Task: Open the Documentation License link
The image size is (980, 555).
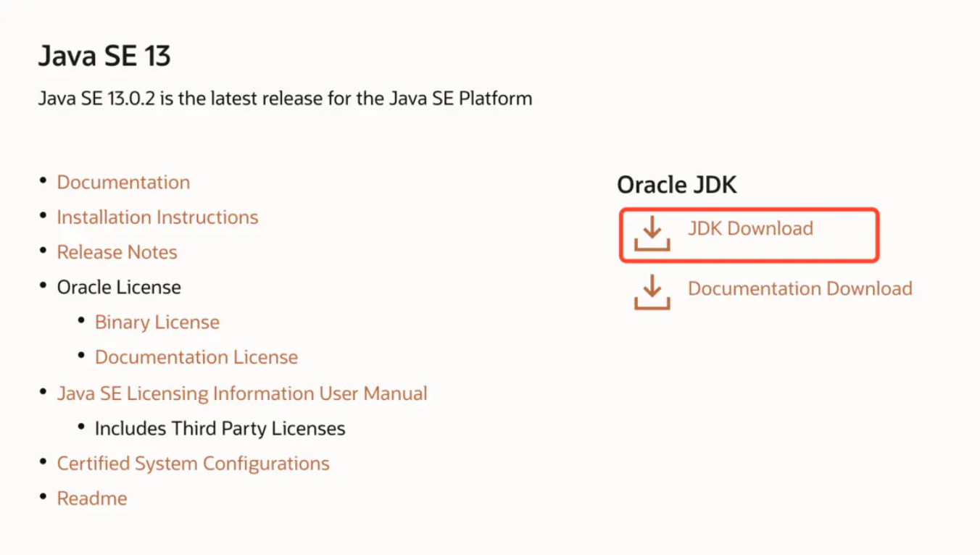Action: pos(196,357)
